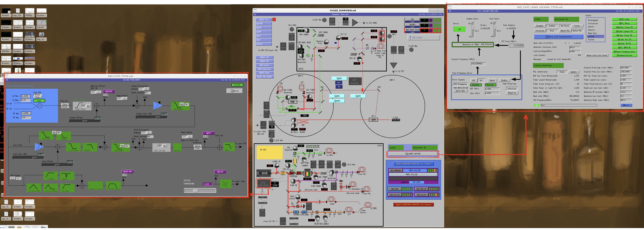Open the purple MIXER display menu

[109, 92]
